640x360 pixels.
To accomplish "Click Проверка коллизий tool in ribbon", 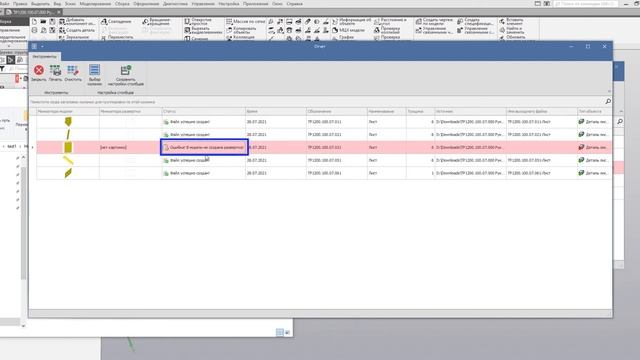I will point(387,30).
